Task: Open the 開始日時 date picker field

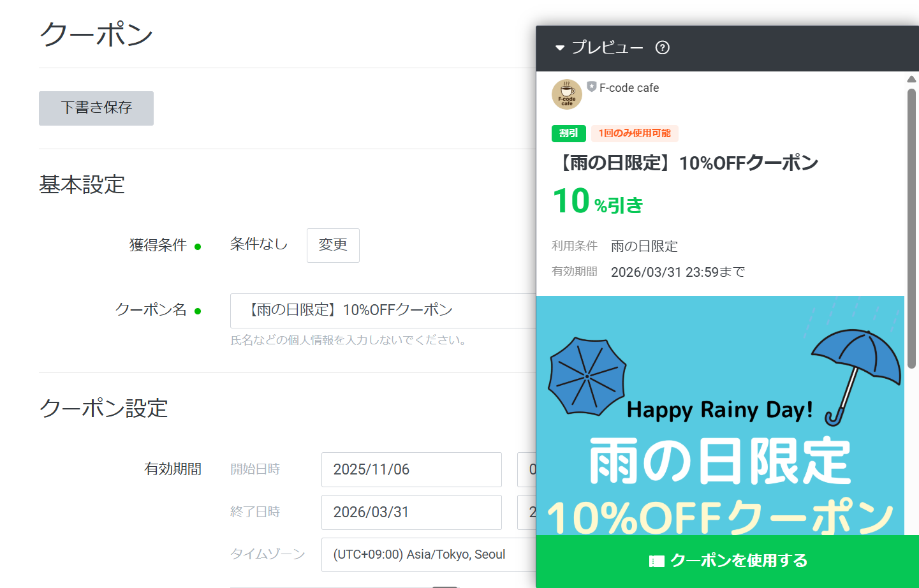Action: click(x=411, y=470)
